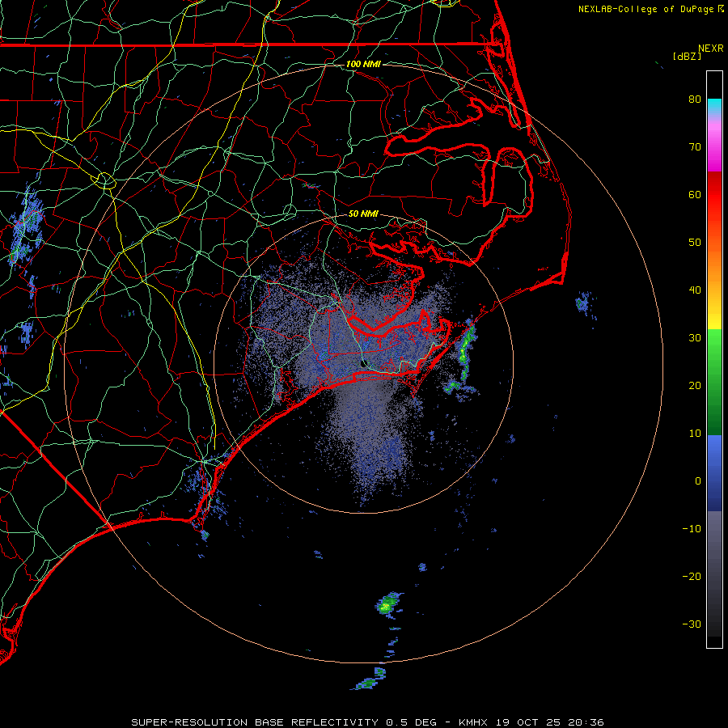Click the orange segment of the color bar
Viewport: 728px width, 728px height.
714,265
